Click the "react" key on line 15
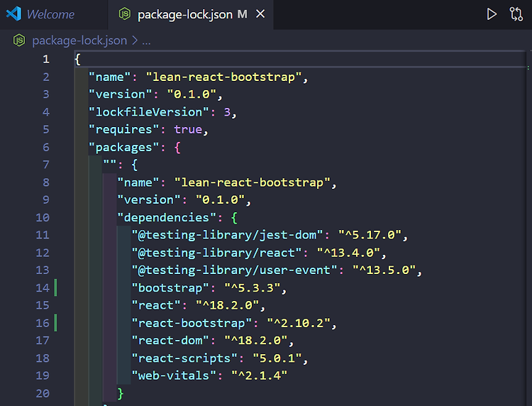This screenshot has height=406, width=532. coord(156,305)
